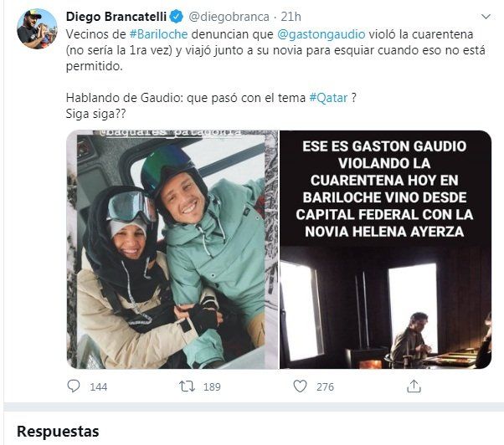Viewport: 504px width, 445px height.
Task: Open the Gaston Gaudio caption image
Action: 385,249
